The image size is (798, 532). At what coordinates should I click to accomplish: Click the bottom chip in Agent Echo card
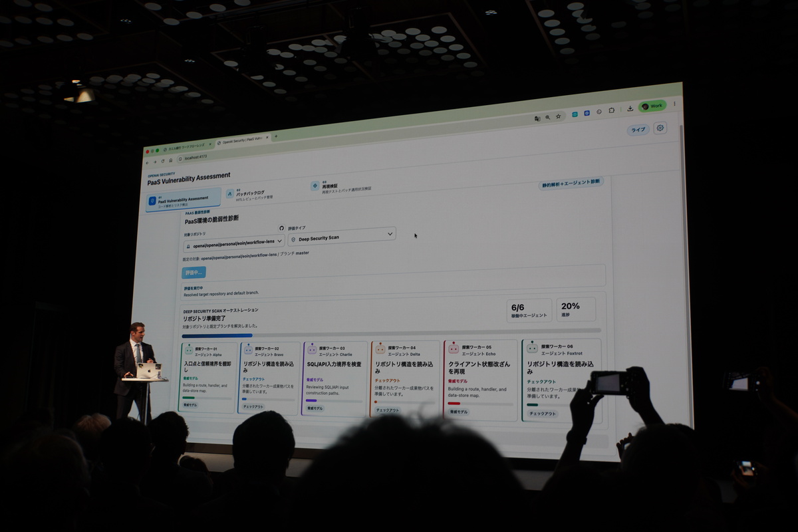[x=459, y=412]
